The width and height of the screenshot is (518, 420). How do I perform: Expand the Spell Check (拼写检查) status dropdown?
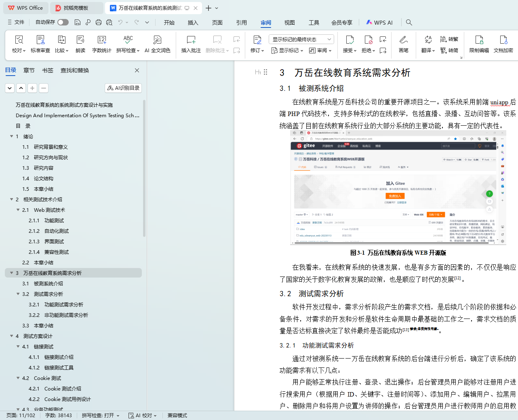tap(101, 416)
